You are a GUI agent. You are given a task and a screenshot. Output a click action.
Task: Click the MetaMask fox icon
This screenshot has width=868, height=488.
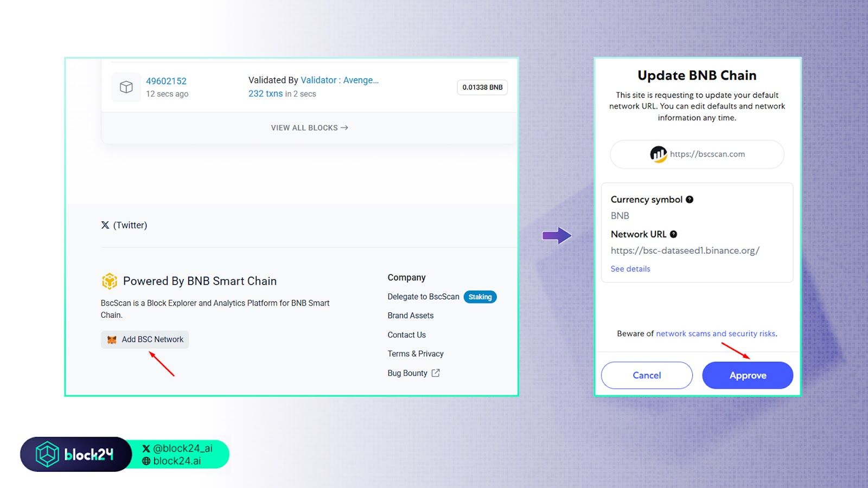[112, 339]
